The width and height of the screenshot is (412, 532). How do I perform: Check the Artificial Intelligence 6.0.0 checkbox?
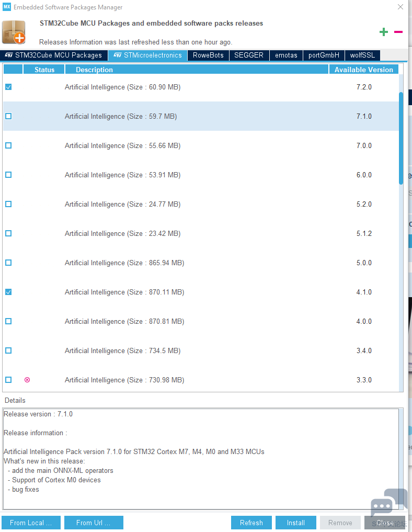[8, 175]
